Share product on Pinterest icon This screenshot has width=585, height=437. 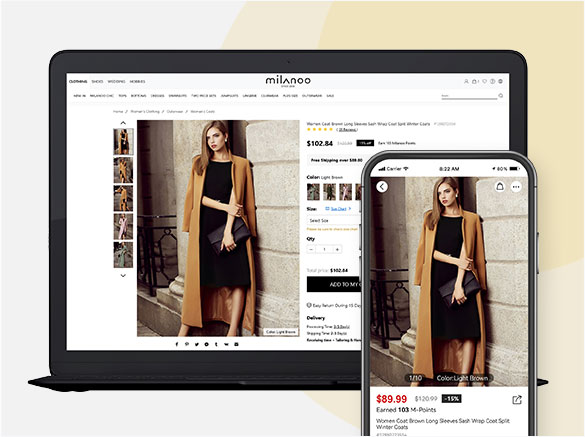pos(187,344)
